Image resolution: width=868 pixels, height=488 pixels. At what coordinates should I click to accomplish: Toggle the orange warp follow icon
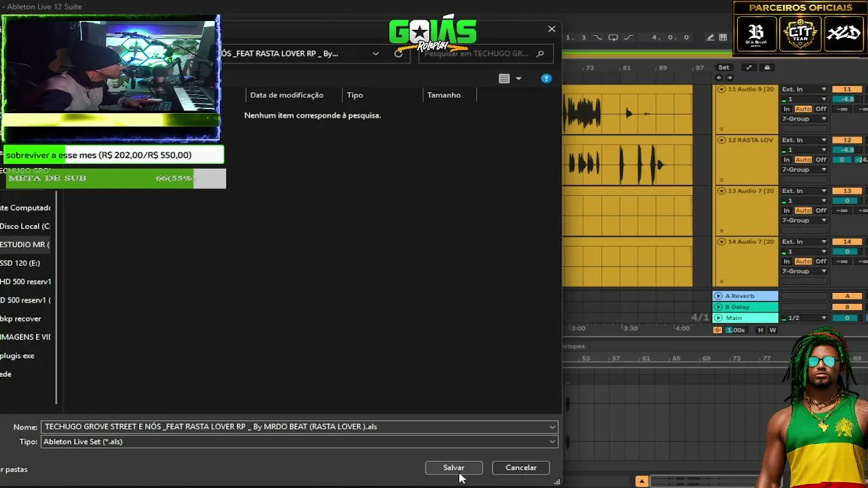click(717, 330)
